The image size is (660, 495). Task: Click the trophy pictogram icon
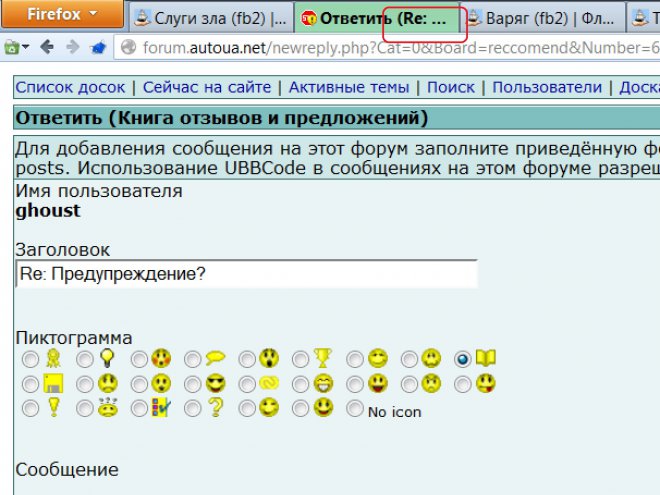323,358
